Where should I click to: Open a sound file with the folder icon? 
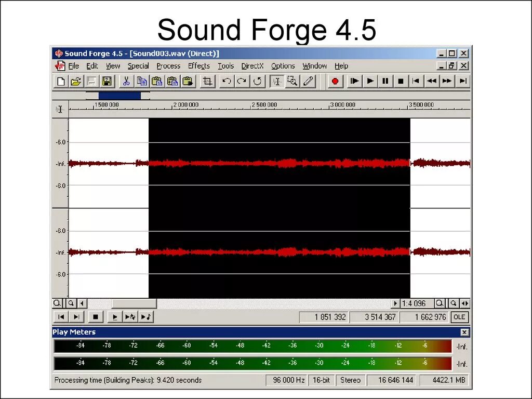(76, 82)
